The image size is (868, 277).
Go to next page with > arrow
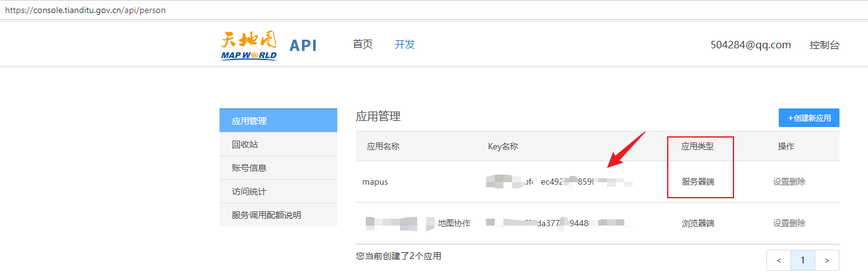pos(826,260)
